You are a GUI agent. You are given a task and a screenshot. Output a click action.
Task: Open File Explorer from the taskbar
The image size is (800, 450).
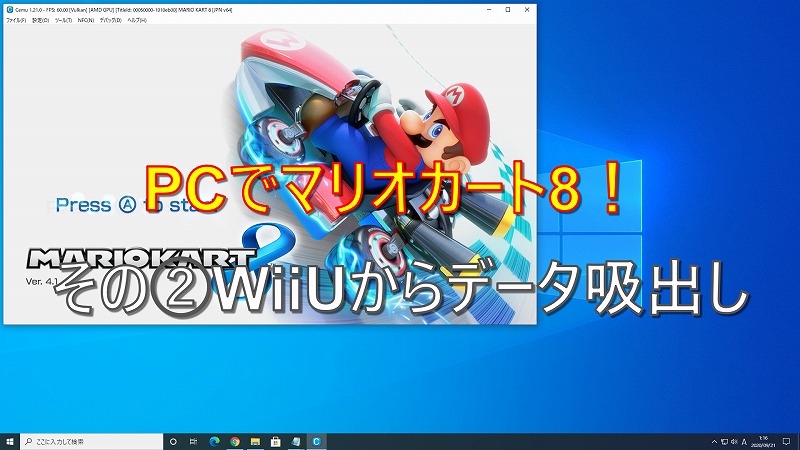click(255, 441)
